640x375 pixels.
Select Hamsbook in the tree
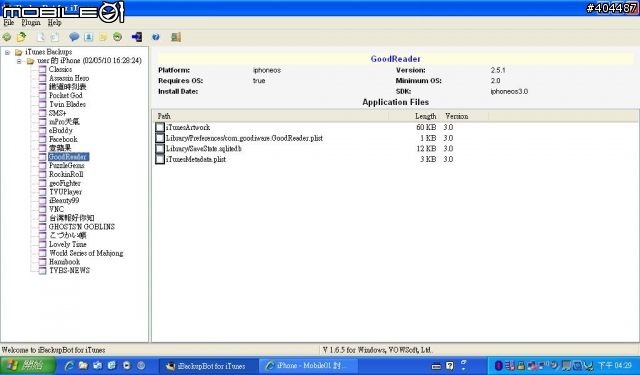(64, 262)
